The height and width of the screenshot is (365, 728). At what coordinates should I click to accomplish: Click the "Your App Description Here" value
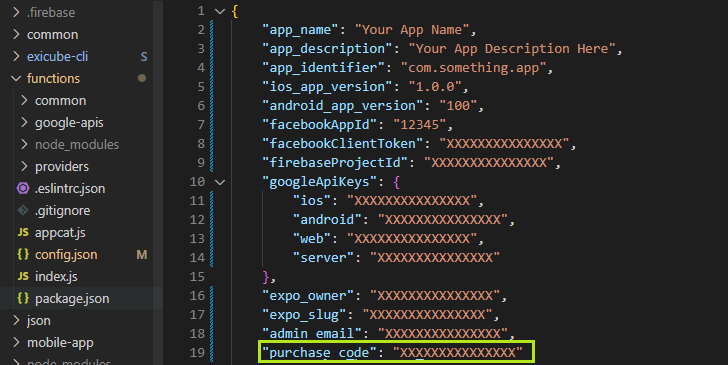512,49
